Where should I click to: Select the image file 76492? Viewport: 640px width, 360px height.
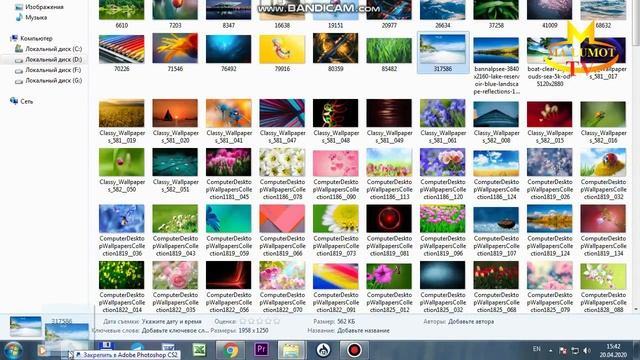tap(229, 53)
